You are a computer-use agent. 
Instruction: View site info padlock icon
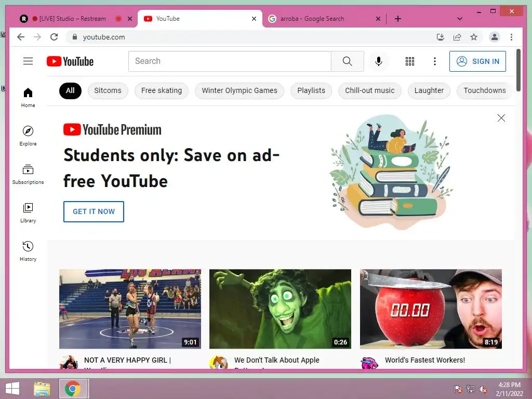coord(75,37)
